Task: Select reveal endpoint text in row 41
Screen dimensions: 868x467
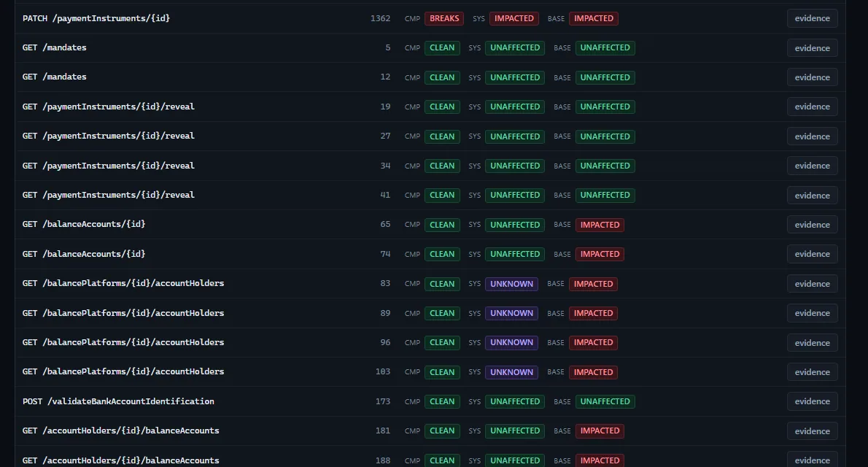Action: [x=109, y=195]
